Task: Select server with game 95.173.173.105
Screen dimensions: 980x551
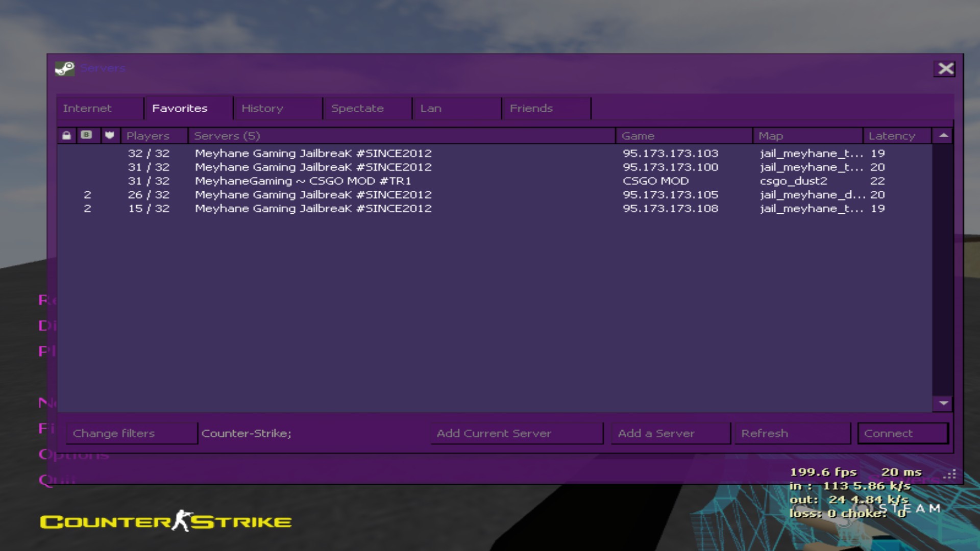Action: 495,194
